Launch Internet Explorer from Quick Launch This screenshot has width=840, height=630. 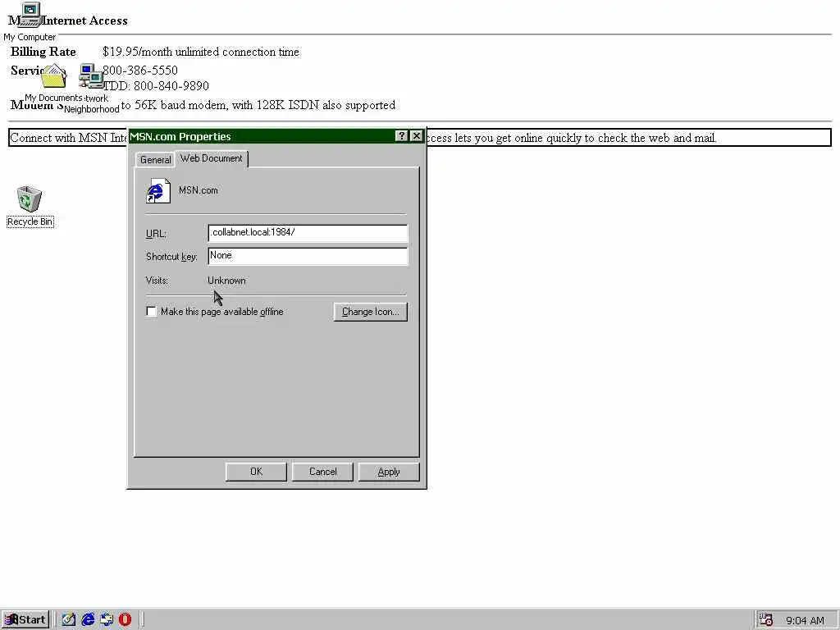point(88,619)
